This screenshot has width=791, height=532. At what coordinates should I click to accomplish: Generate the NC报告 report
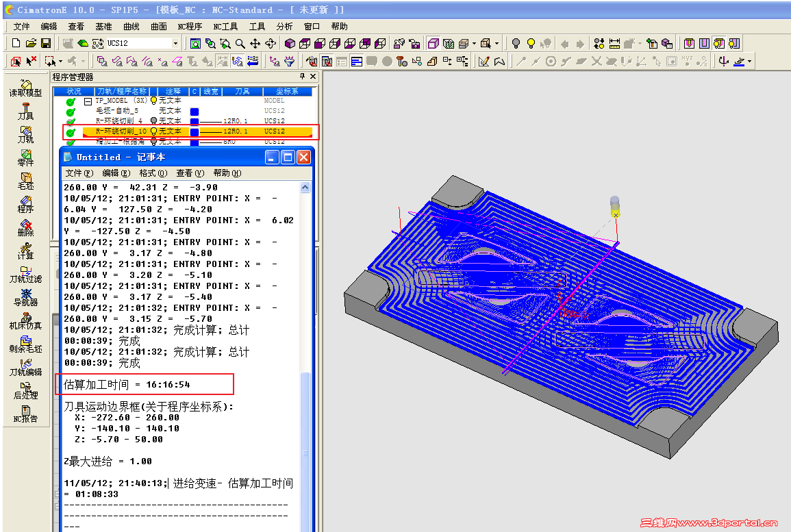pyautogui.click(x=26, y=414)
